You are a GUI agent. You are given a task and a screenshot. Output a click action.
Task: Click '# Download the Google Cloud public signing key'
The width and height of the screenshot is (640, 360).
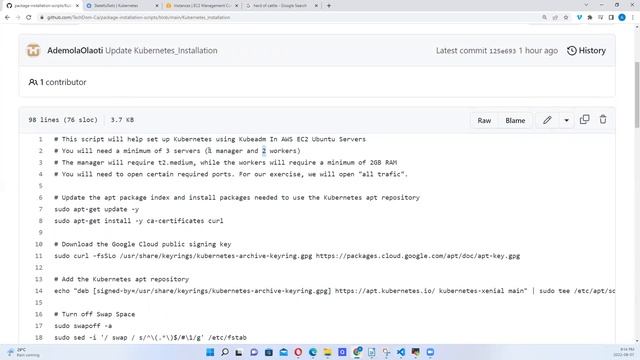142,244
